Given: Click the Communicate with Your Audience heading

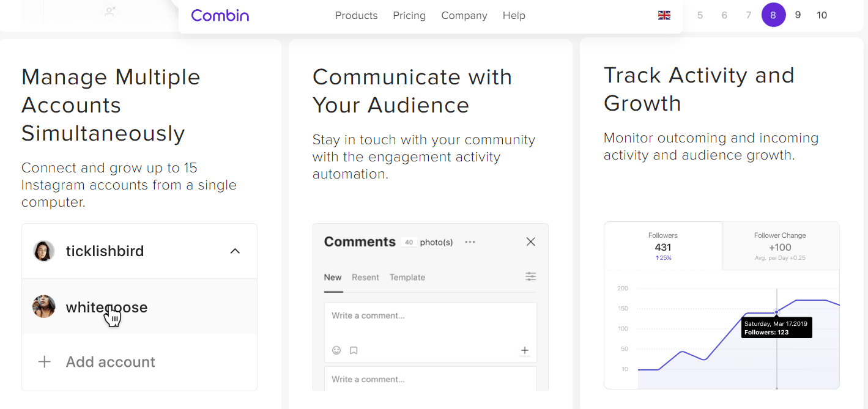Looking at the screenshot, I should point(412,91).
